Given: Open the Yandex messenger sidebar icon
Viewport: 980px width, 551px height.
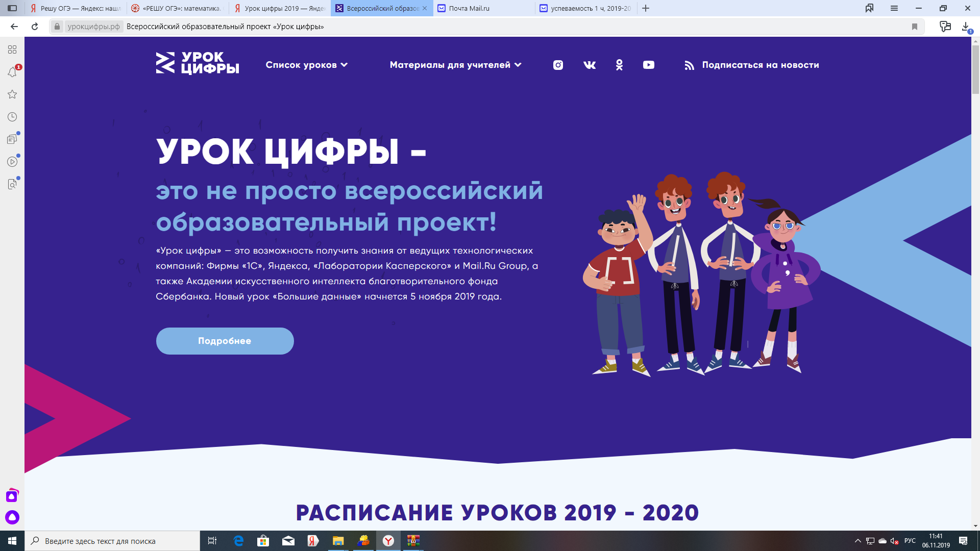Looking at the screenshot, I should coord(12,495).
